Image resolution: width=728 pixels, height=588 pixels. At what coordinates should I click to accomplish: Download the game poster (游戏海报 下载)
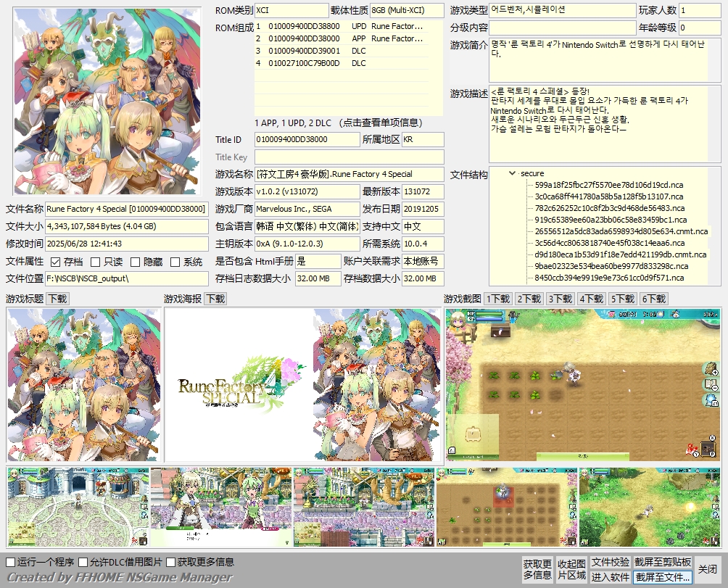pos(216,299)
